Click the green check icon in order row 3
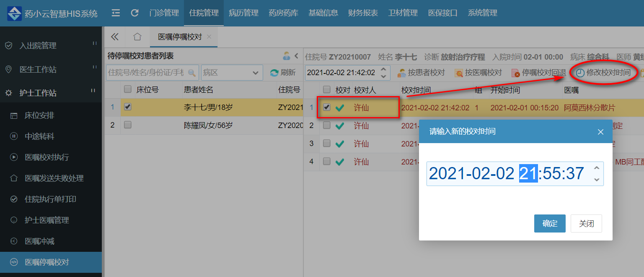This screenshot has height=277, width=644. [340, 144]
